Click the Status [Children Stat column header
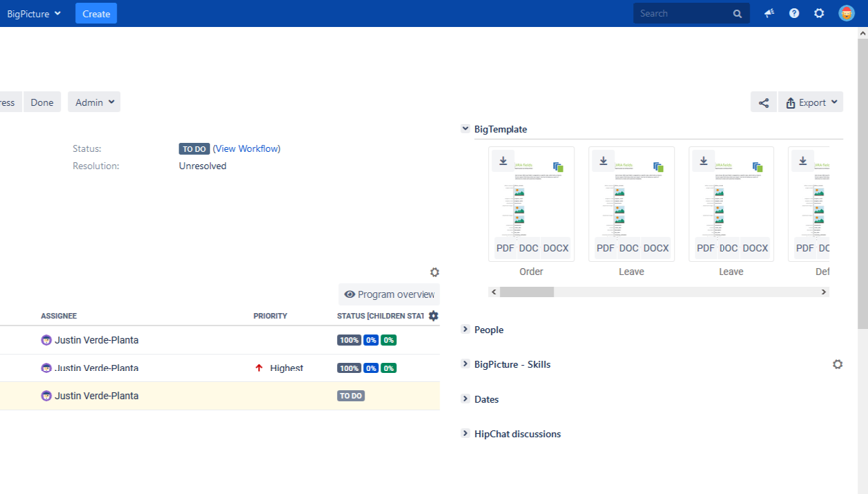 pos(380,316)
